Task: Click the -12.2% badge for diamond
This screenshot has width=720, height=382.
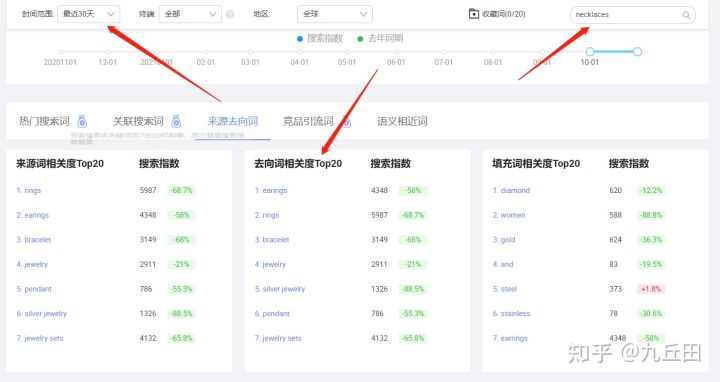Action: coord(651,190)
